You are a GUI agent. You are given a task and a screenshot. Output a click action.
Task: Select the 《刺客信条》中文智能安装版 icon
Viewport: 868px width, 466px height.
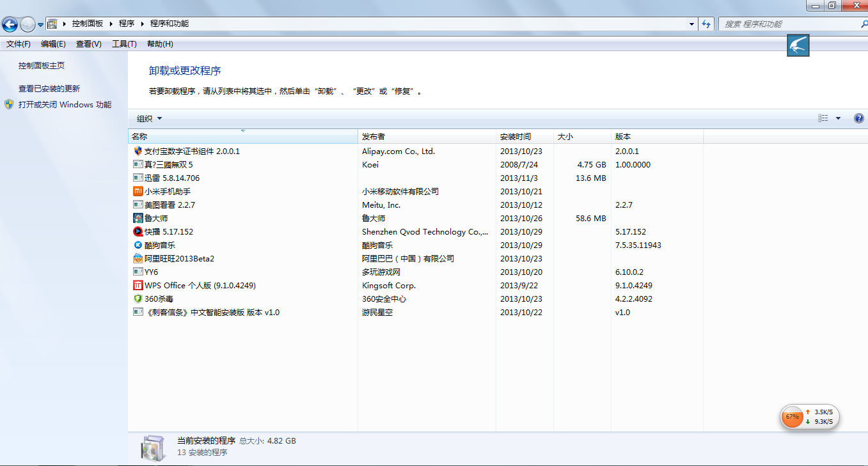pyautogui.click(x=138, y=313)
